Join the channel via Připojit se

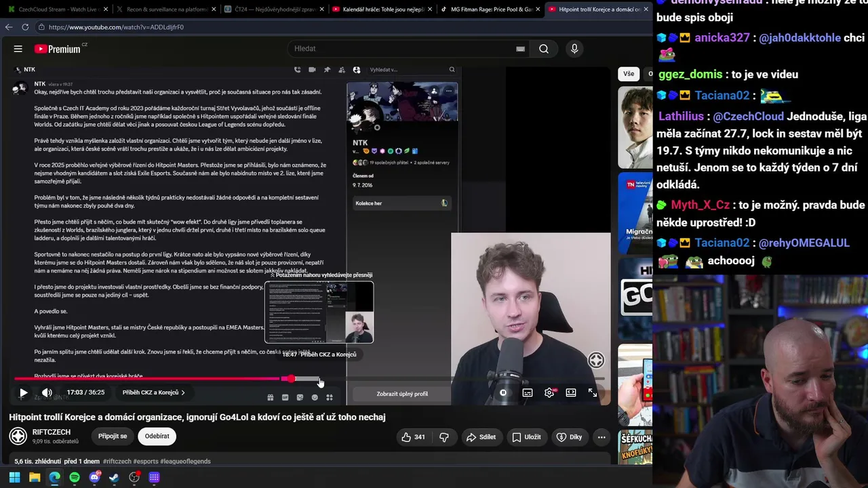click(x=113, y=436)
